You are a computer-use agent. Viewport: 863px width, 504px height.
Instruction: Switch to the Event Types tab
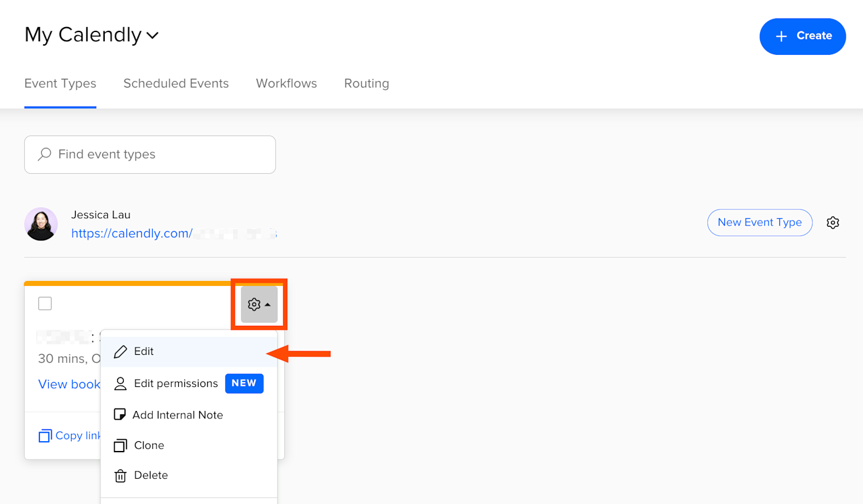click(x=60, y=83)
